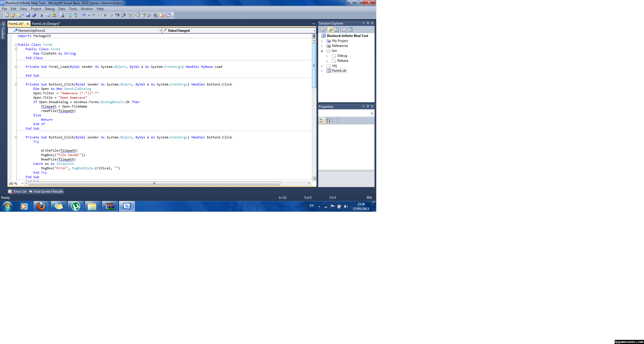This screenshot has width=644, height=344.
Task: Open the Error List panel
Action: pyautogui.click(x=17, y=192)
